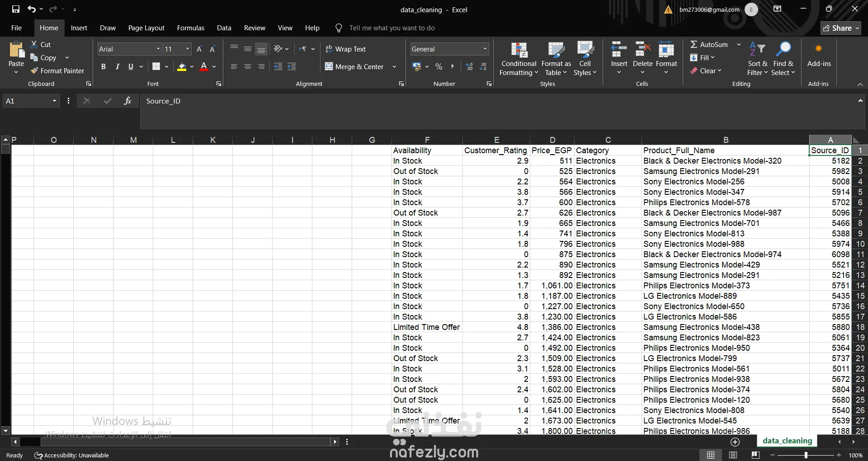Click the Increase Indent icon
Screen dimensions: 868x461
tap(278, 66)
